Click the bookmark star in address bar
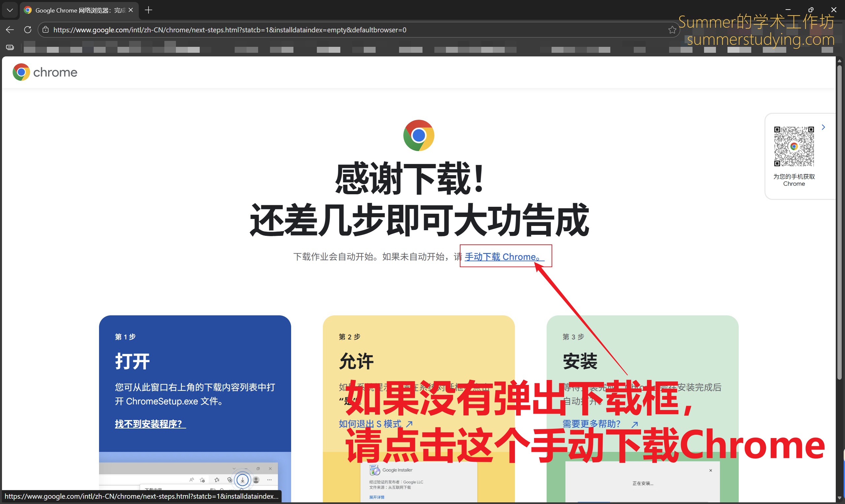The image size is (845, 504). [672, 30]
